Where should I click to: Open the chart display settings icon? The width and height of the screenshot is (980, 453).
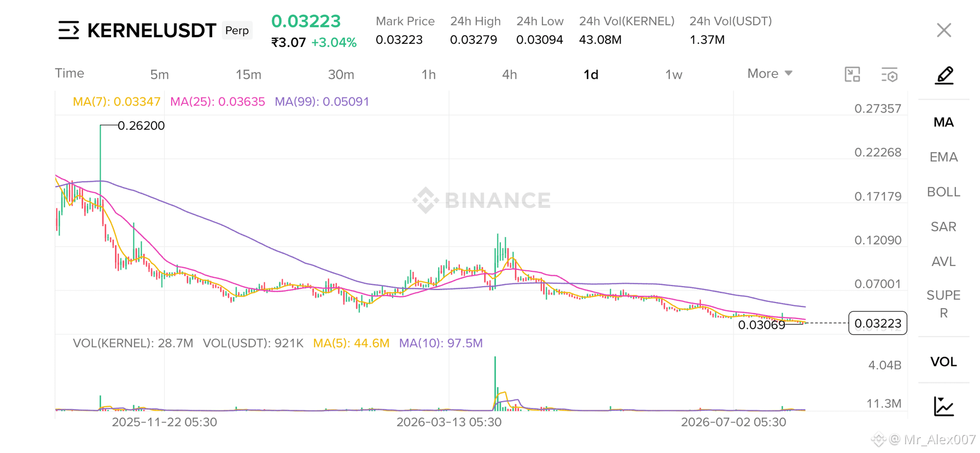pos(890,74)
